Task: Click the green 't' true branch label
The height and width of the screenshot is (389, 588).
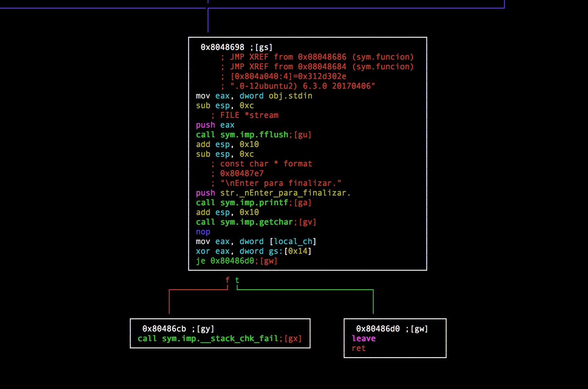Action: pyautogui.click(x=237, y=280)
